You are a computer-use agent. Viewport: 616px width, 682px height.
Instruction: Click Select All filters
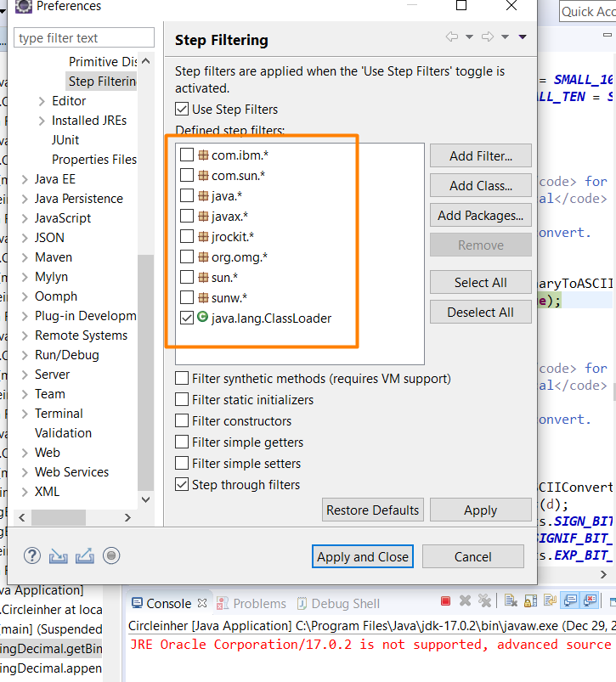point(481,282)
